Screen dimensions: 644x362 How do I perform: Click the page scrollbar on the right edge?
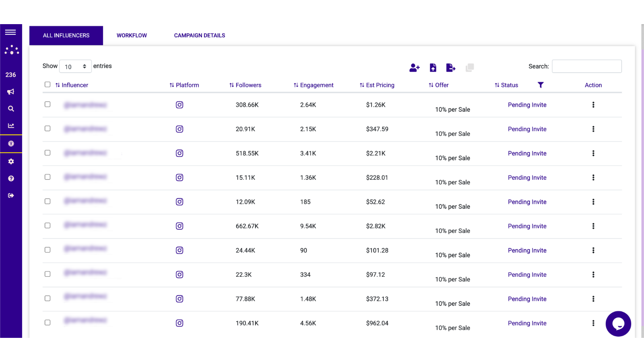tap(642, 181)
